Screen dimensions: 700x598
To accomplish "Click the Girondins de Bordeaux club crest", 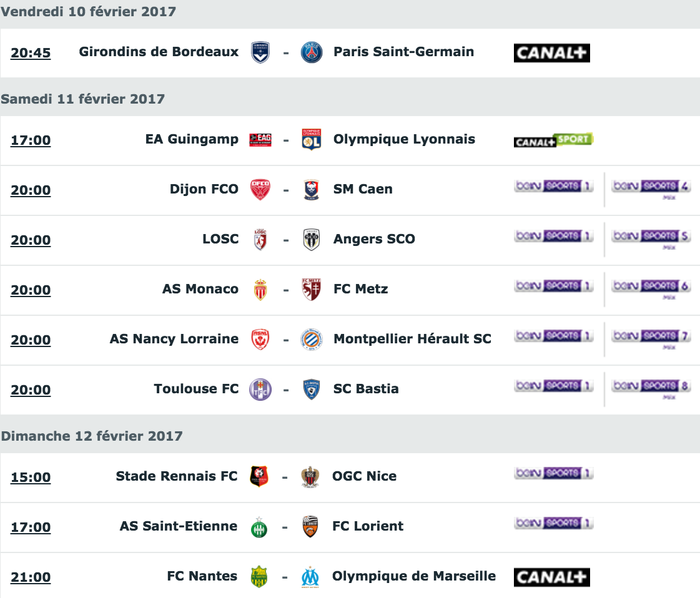I will click(260, 52).
